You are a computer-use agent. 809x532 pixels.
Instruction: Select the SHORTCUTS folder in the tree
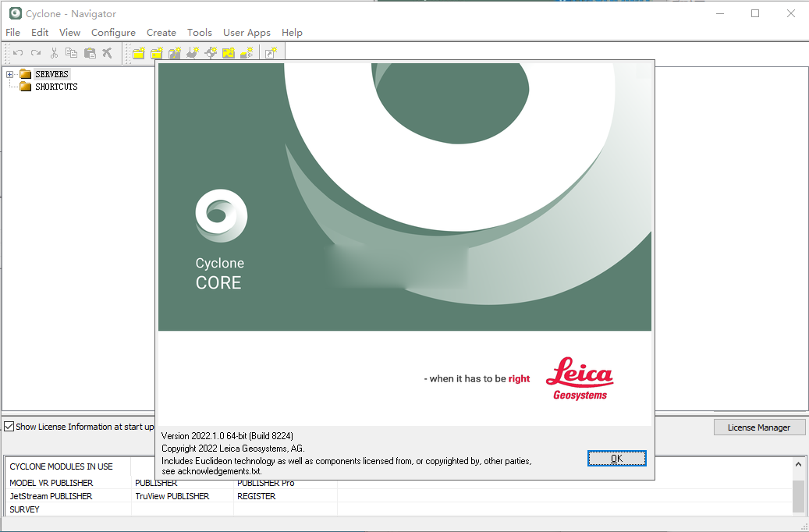55,87
